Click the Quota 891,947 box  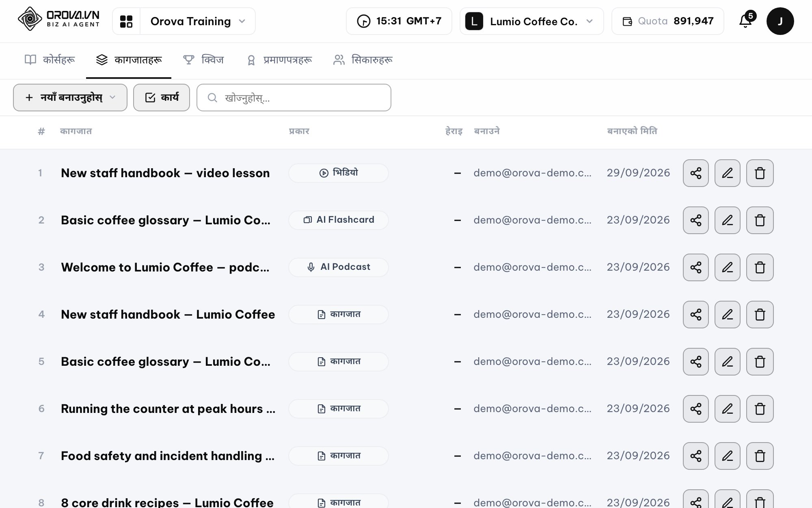[x=668, y=21]
